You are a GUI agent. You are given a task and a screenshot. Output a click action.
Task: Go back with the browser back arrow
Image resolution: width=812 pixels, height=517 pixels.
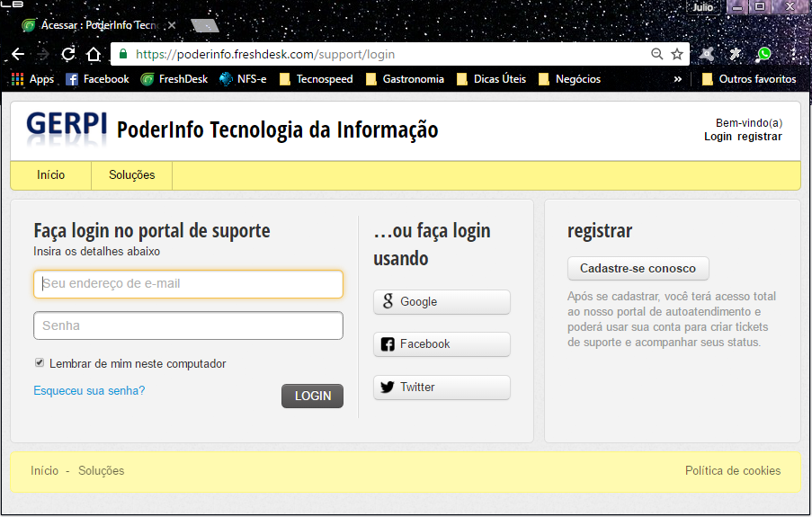coord(18,54)
